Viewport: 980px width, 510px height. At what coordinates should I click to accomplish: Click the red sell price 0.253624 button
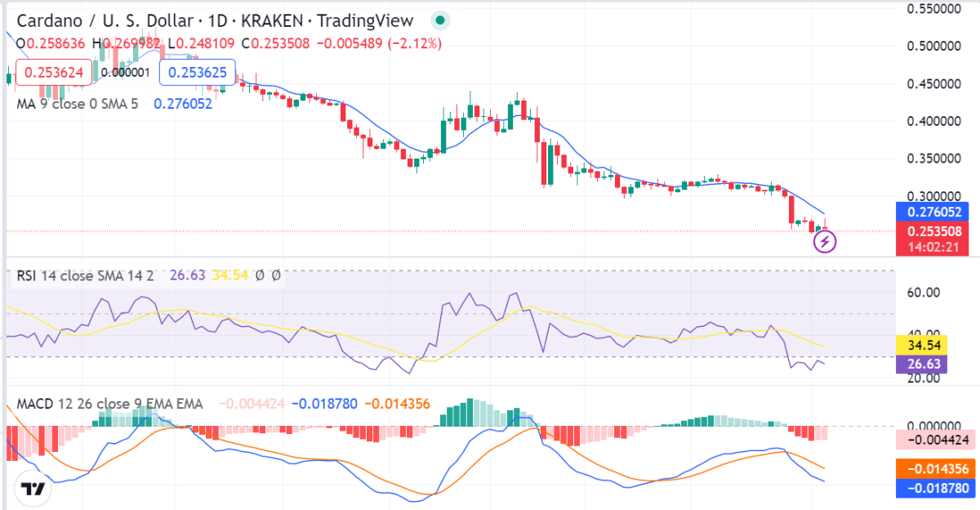(54, 72)
